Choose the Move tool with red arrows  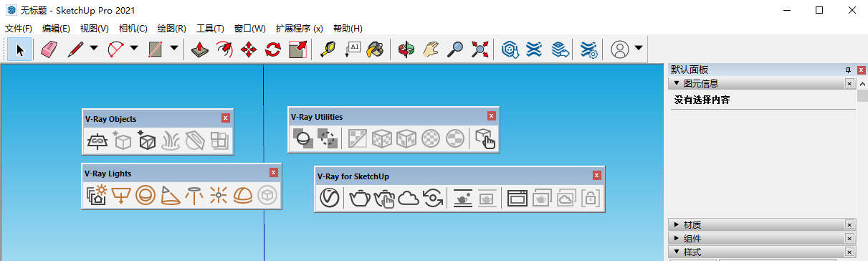click(249, 49)
